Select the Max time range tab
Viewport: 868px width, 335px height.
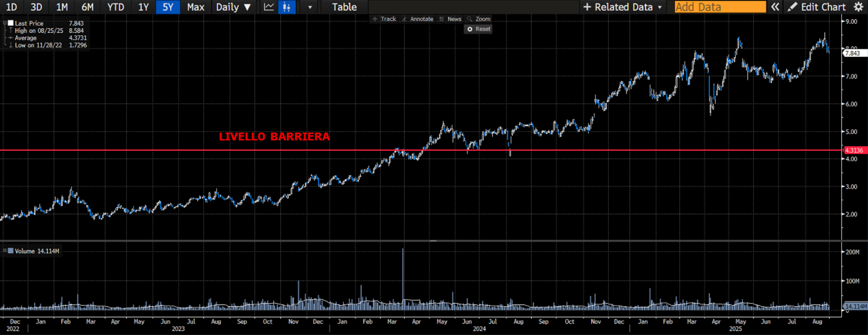(x=195, y=7)
